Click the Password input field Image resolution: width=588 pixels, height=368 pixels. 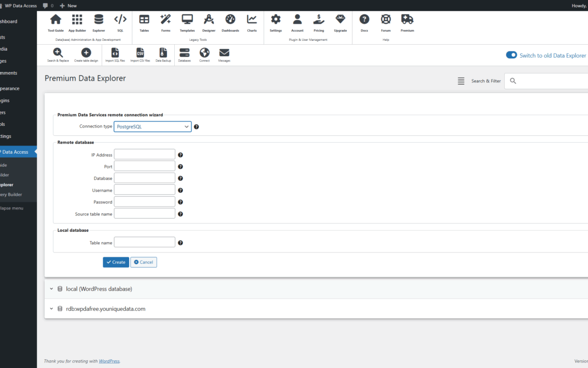(x=144, y=202)
